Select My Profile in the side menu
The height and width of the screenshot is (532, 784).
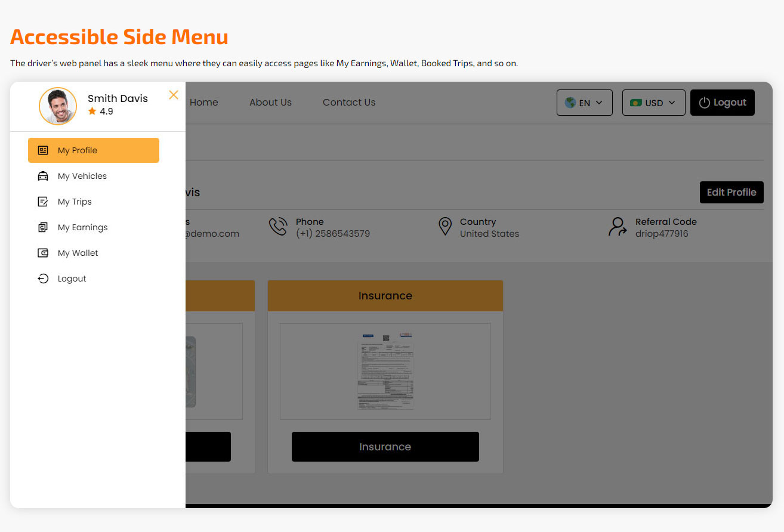pyautogui.click(x=94, y=150)
